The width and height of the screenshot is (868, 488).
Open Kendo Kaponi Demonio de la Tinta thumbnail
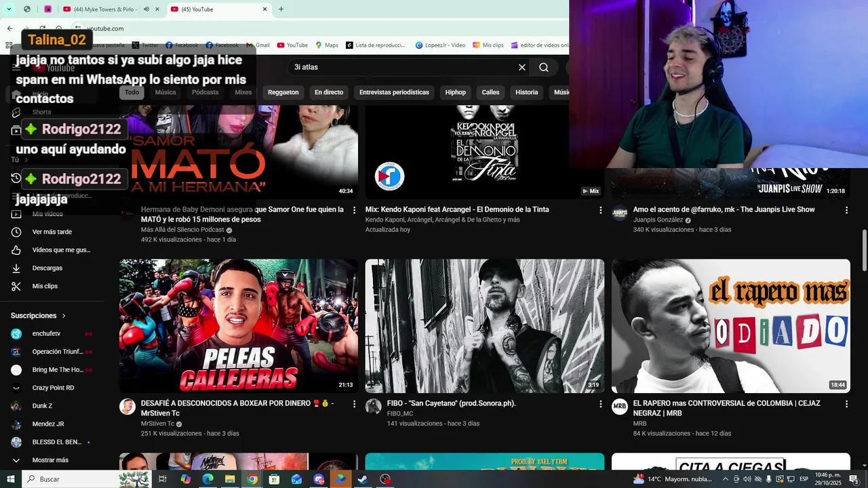click(485, 152)
